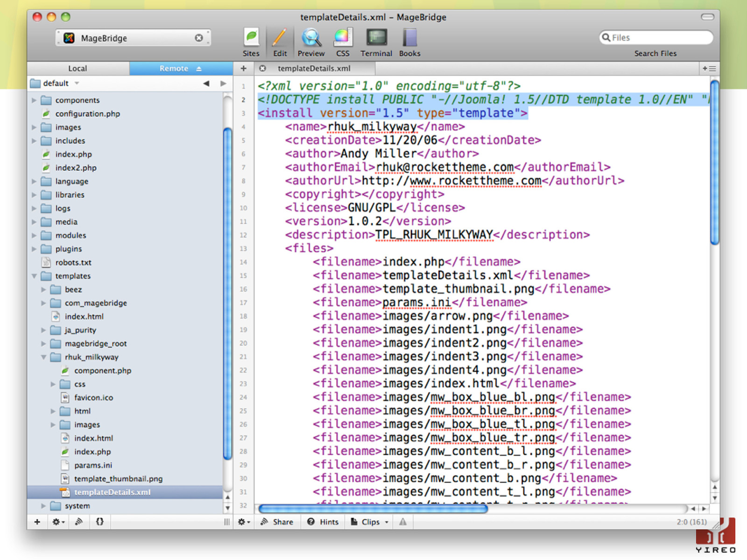747x560 pixels.
Task: Click the GNU/GPL license text
Action: coord(372,208)
